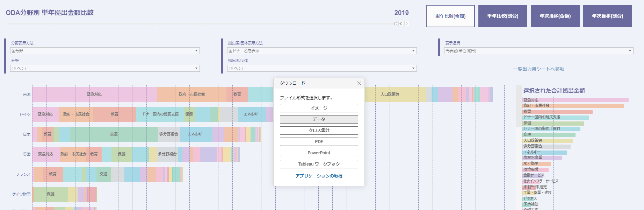Screen dimensions: 644x210
Task: Follow the 一覧出力用シートへ移動 link
Action: coord(538,69)
